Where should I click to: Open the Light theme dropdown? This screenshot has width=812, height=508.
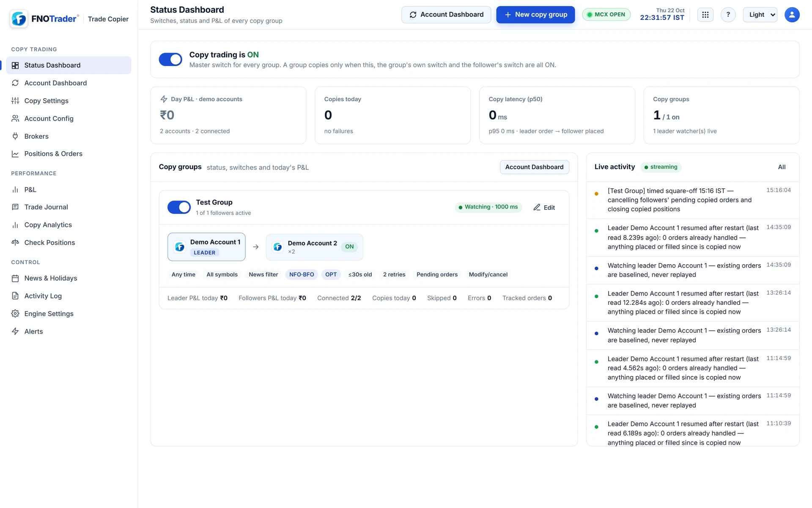point(760,15)
